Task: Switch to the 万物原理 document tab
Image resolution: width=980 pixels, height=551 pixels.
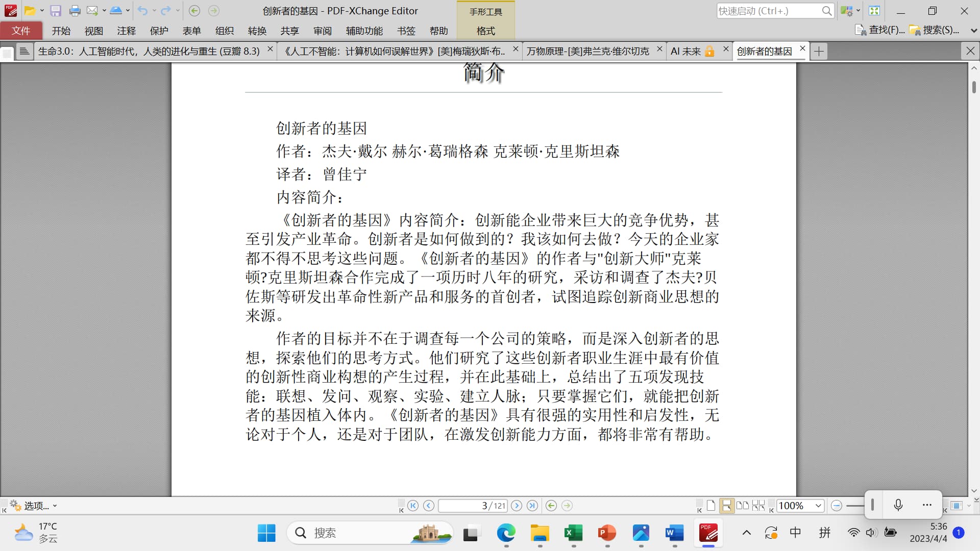Action: tap(587, 51)
